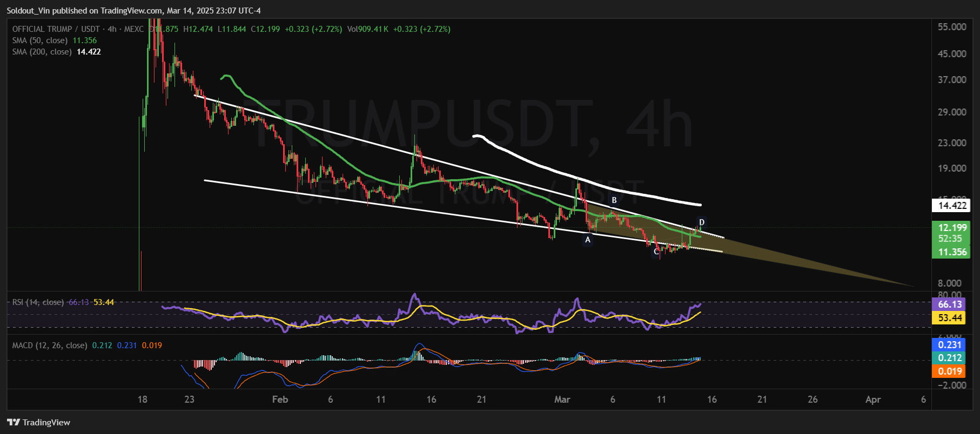This screenshot has height=434, width=980.
Task: Click the 18 date label on the time axis
Action: tap(143, 399)
